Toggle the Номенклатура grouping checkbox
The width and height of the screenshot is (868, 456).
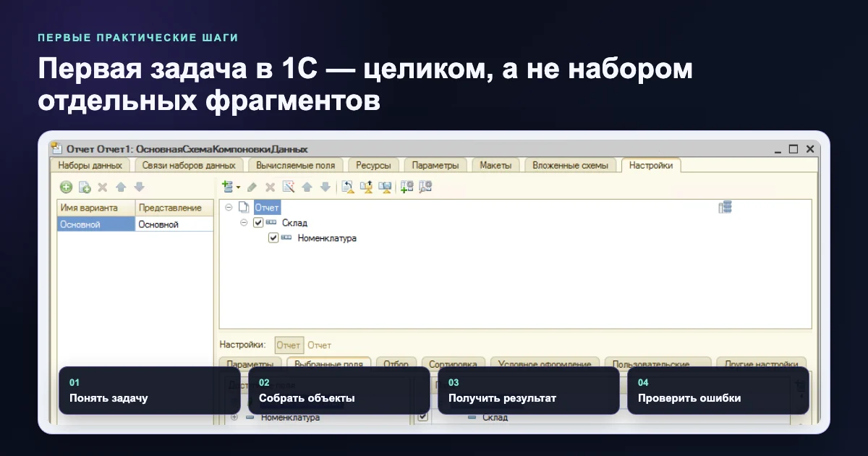pos(273,237)
